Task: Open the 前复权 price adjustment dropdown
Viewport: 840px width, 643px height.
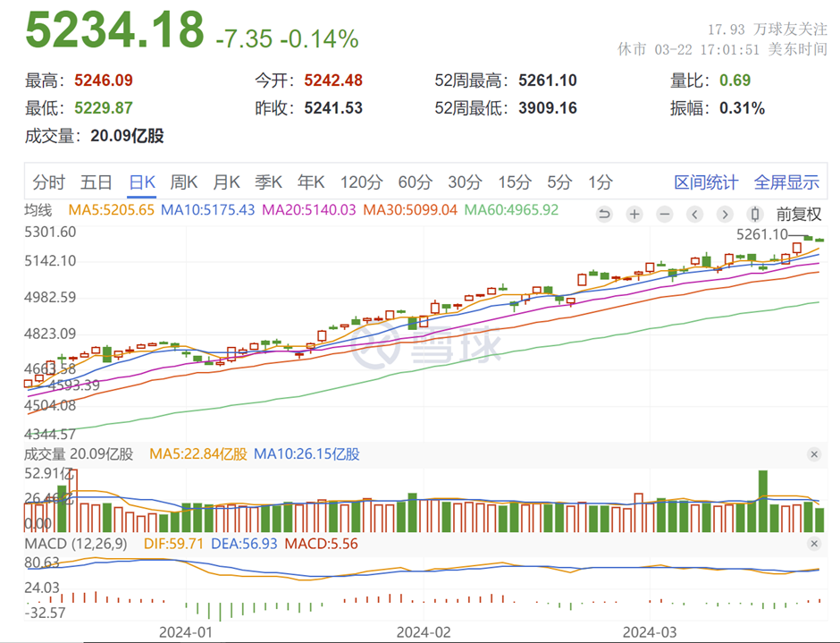Action: (798, 214)
